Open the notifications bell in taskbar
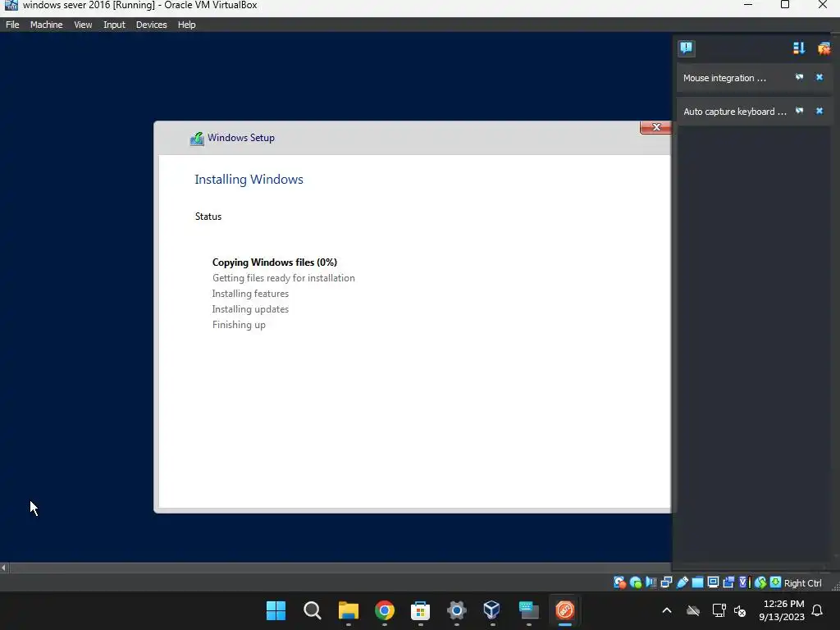Screen dimensions: 840x630 818,610
